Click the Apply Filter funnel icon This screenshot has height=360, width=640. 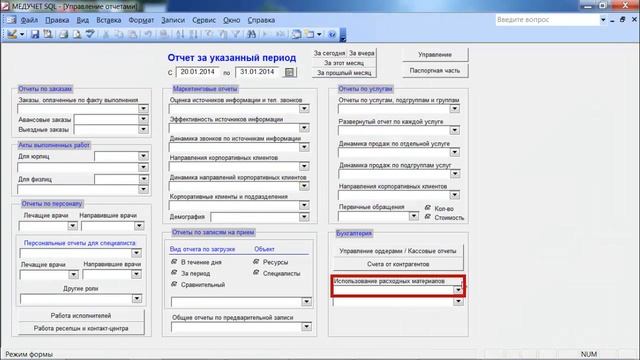pyautogui.click(x=236, y=34)
